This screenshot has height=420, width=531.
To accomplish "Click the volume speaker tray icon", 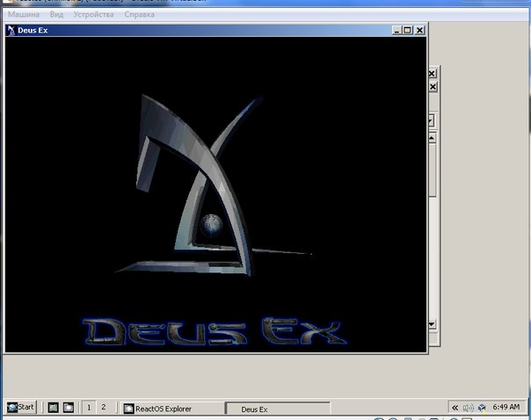I will pyautogui.click(x=469, y=408).
